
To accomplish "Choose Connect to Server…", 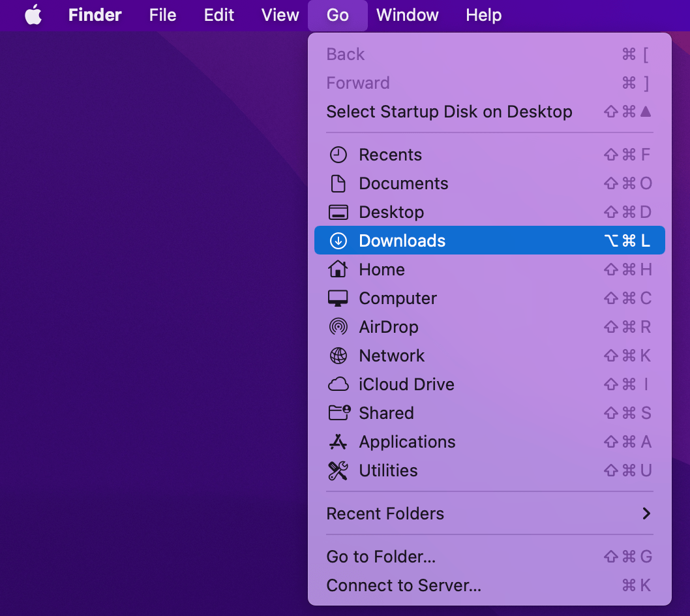I will tap(489, 585).
